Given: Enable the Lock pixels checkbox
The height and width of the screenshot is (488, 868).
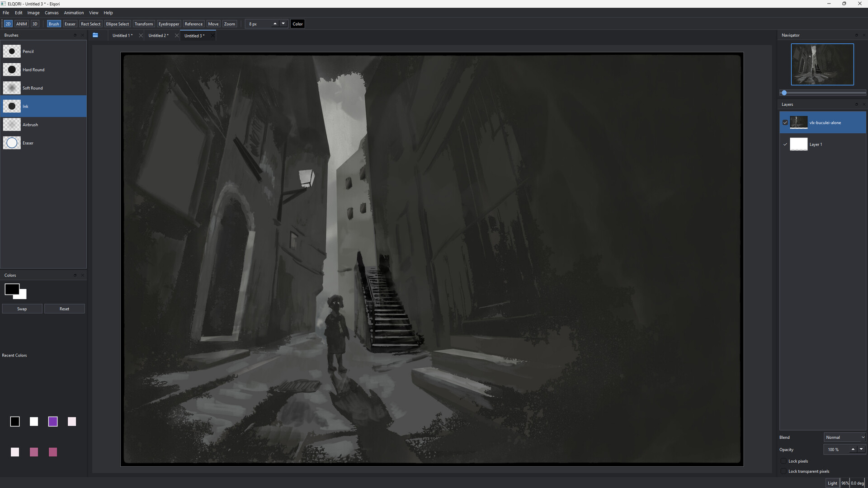Looking at the screenshot, I should click(784, 461).
